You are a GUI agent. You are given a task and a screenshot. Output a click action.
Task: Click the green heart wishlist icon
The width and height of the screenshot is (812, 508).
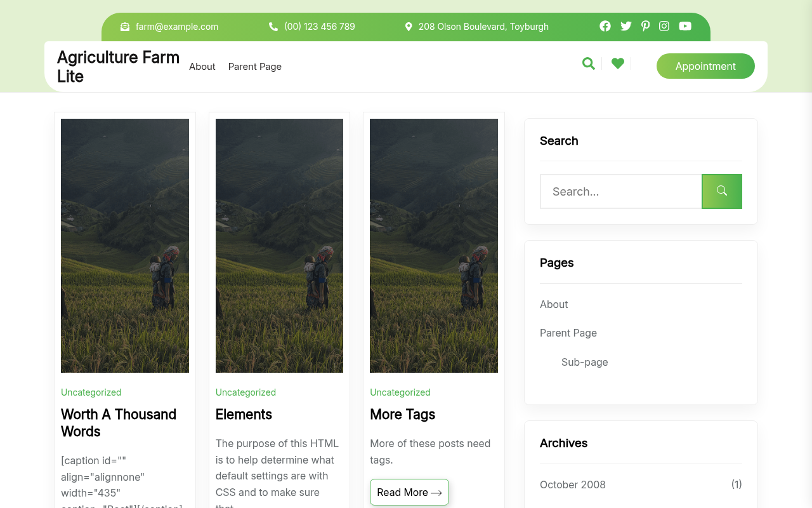click(618, 63)
